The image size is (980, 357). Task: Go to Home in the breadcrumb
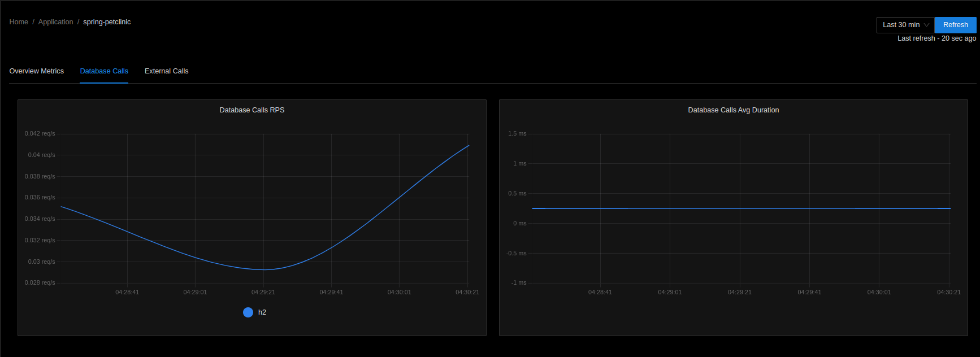click(19, 22)
